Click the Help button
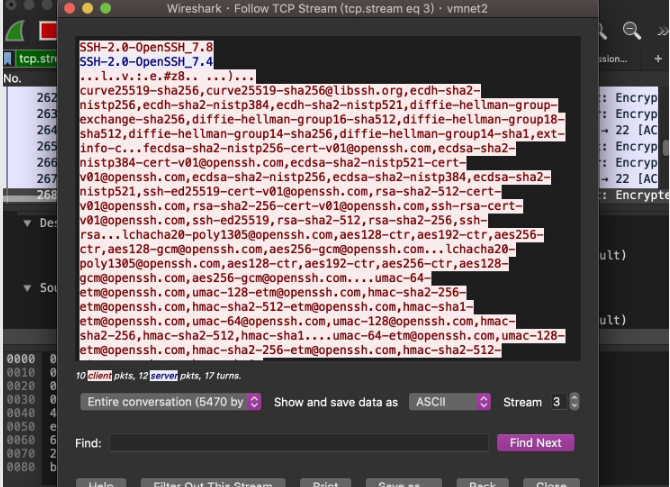Viewport: 670px width, 487px height. tap(101, 483)
